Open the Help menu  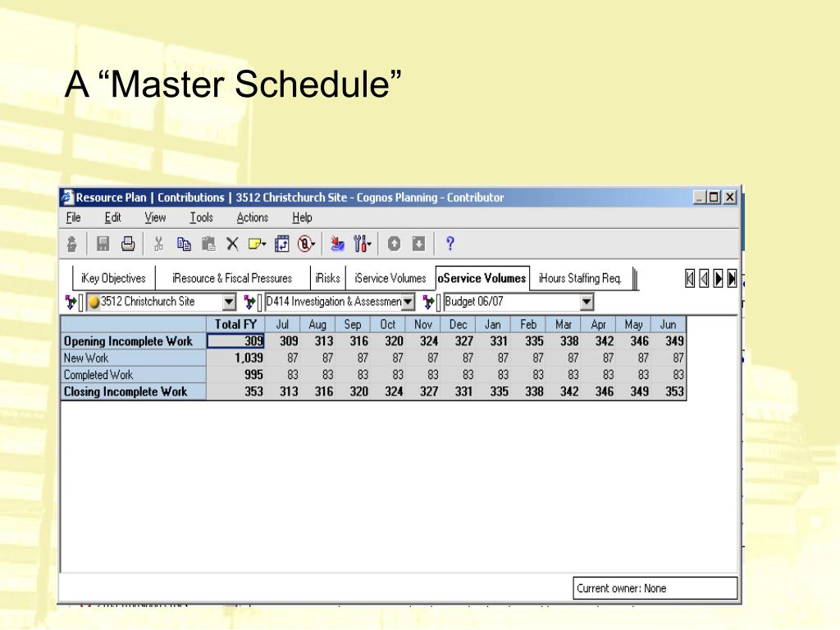[302, 217]
